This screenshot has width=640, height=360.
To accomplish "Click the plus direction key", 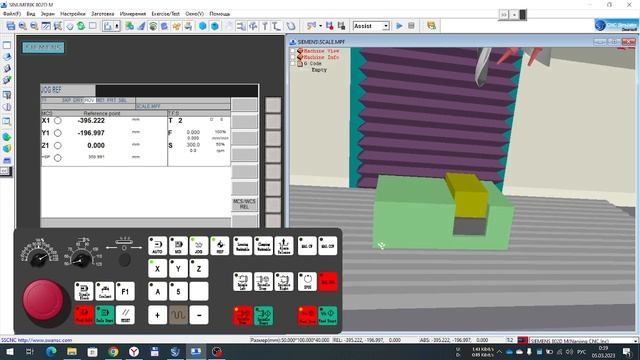I will click(x=158, y=315).
